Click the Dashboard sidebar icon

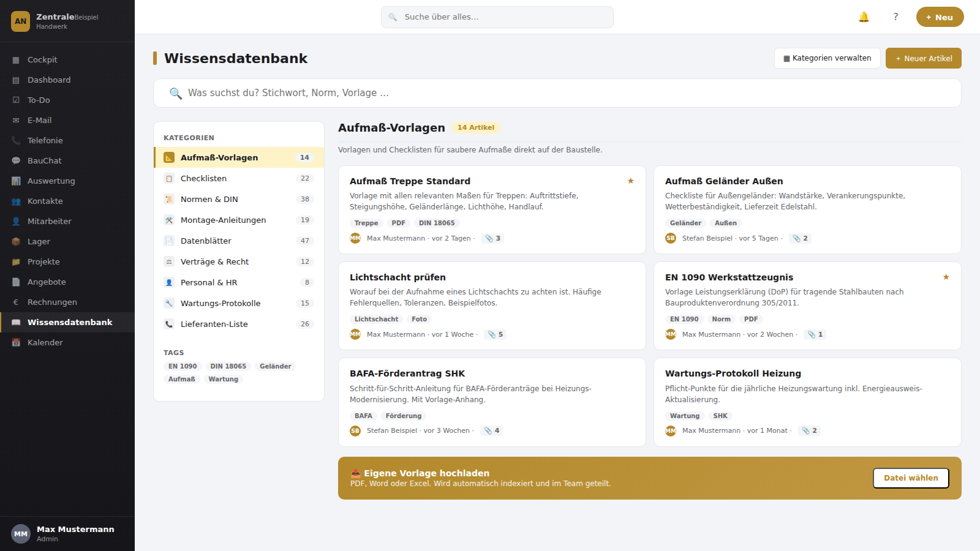pos(16,80)
